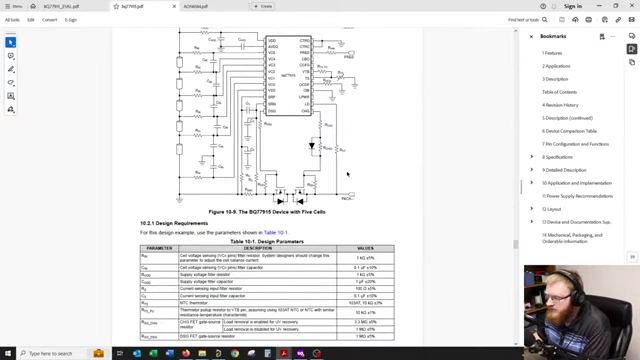
Task: Select the arrow selection tool in left toolbar
Action: pyautogui.click(x=11, y=42)
